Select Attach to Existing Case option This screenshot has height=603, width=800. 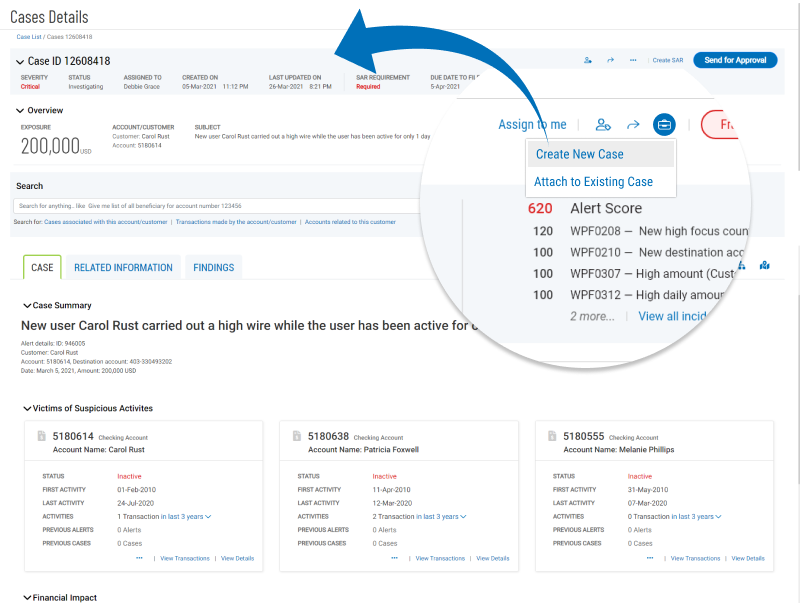coord(594,182)
